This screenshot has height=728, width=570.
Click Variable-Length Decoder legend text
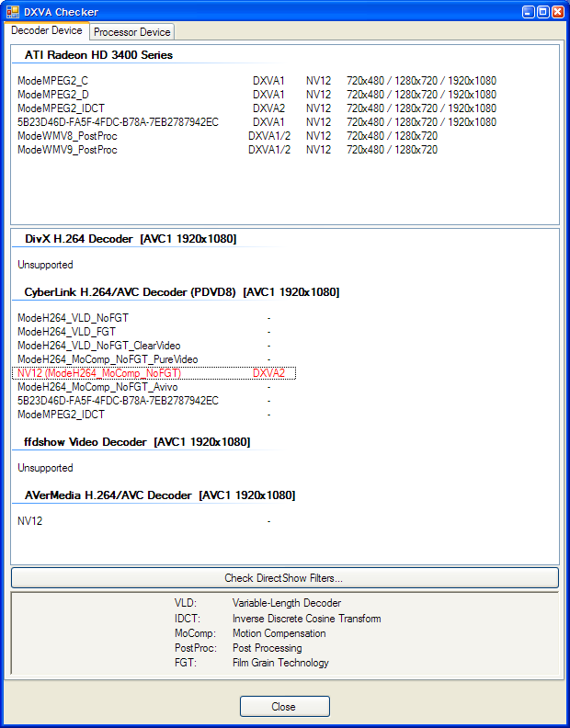[x=287, y=603]
